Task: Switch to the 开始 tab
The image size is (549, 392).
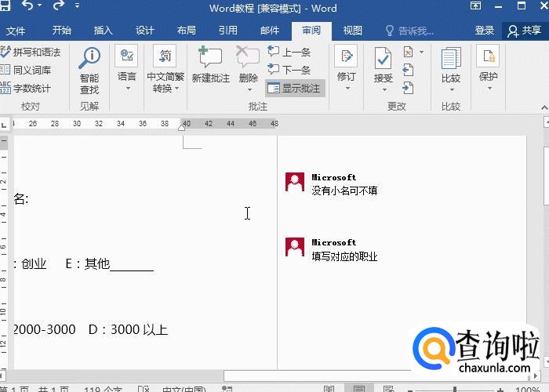Action: (x=62, y=31)
